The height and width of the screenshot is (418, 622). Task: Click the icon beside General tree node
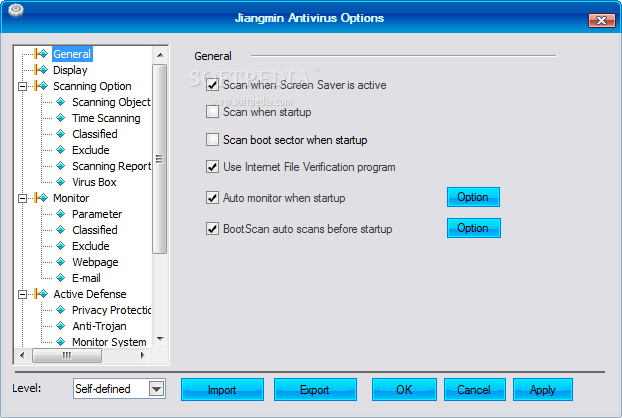click(41, 54)
